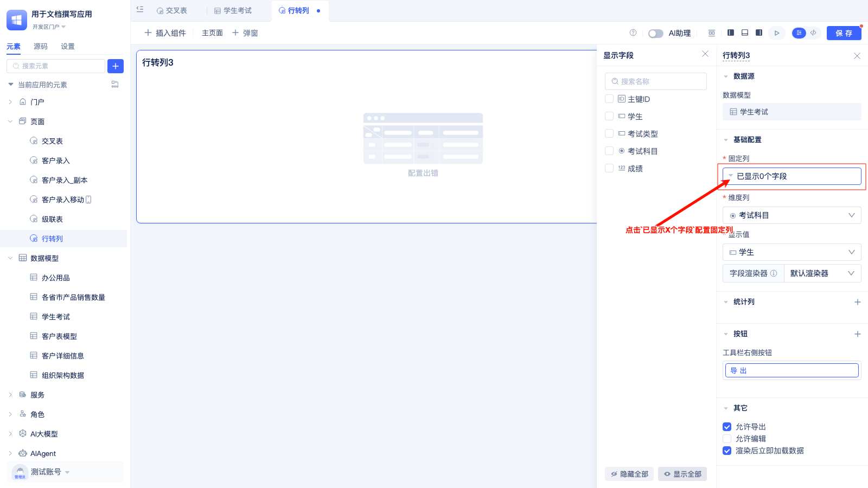The width and height of the screenshot is (868, 488).
Task: Collapse the left sidebar menu icon
Action: pyautogui.click(x=140, y=9)
